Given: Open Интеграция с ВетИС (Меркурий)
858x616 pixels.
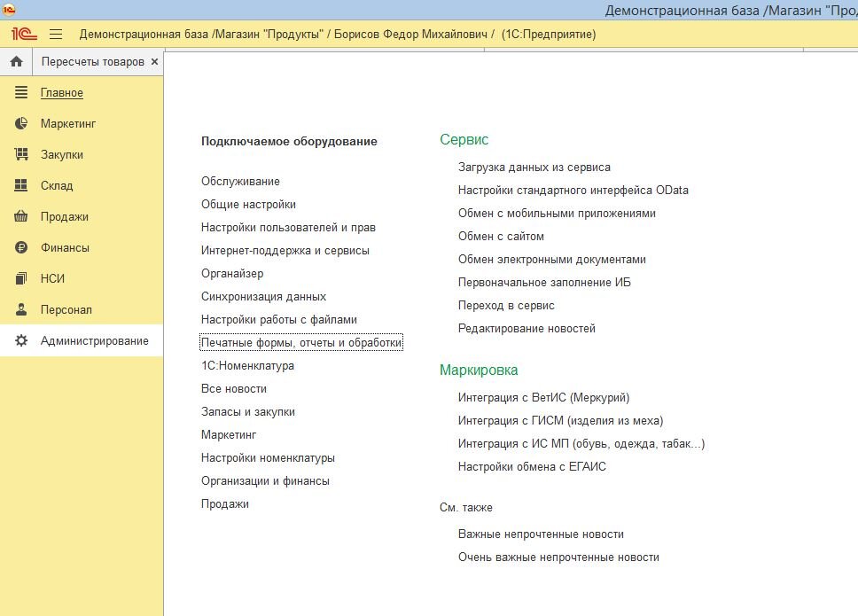Looking at the screenshot, I should click(x=543, y=397).
